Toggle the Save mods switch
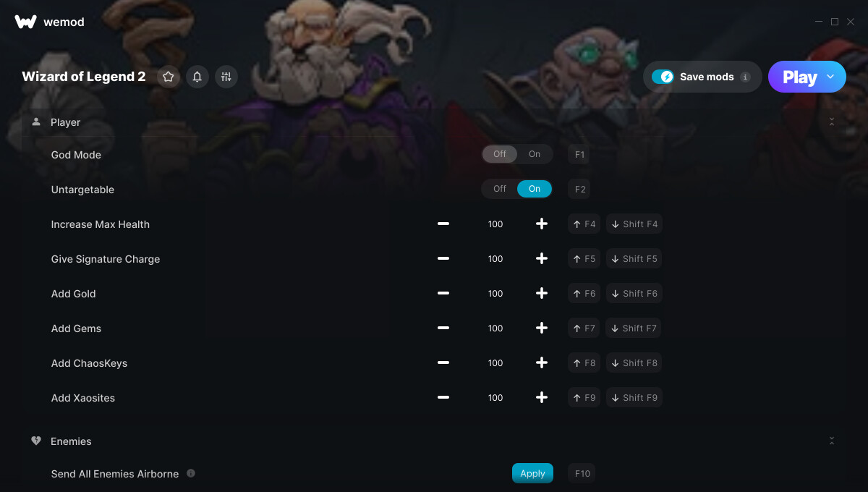868x492 pixels. 663,77
